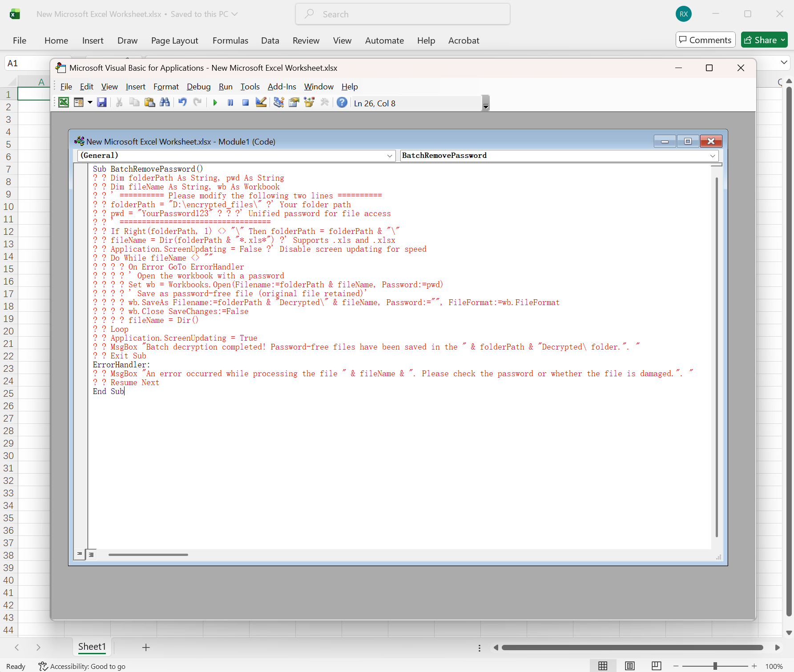This screenshot has height=672, width=794.
Task: Open the Debug menu
Action: (x=198, y=87)
